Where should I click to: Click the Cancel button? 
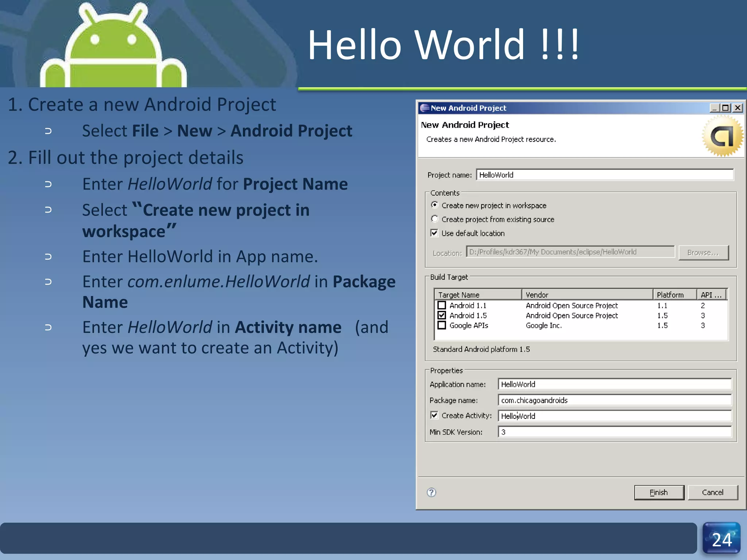(713, 493)
